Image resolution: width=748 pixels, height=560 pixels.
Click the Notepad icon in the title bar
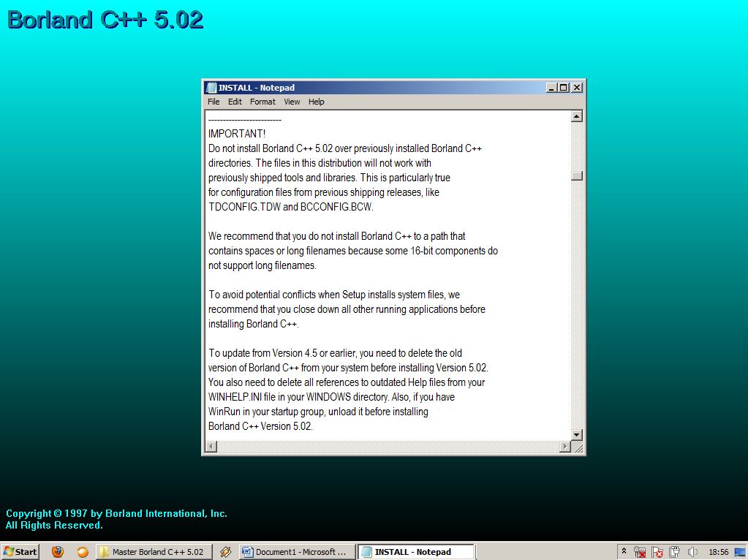click(211, 88)
